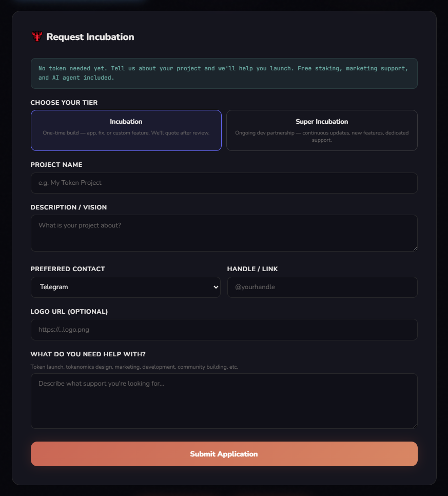Click the 'Describe what support' textarea

click(224, 400)
